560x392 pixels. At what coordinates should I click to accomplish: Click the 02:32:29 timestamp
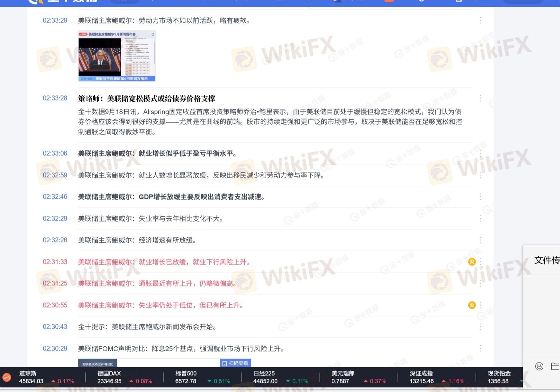point(55,219)
